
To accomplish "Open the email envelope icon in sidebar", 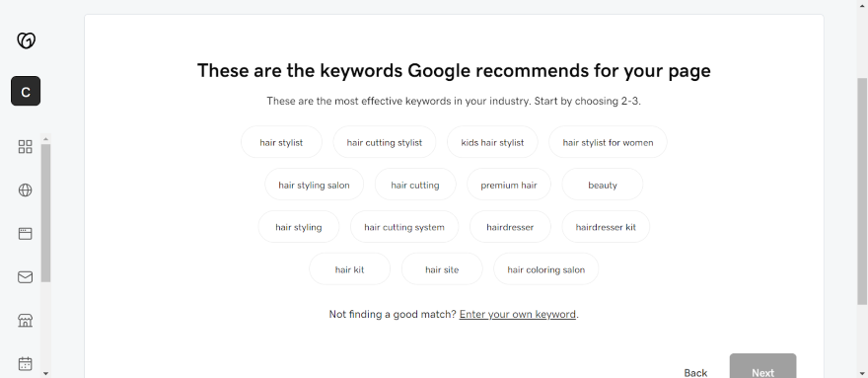I will [26, 277].
